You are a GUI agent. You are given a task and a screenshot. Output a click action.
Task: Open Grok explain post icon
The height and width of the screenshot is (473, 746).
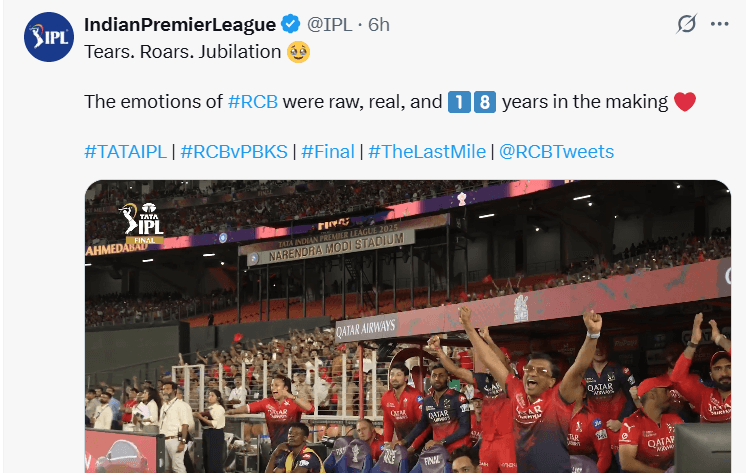[x=687, y=24]
